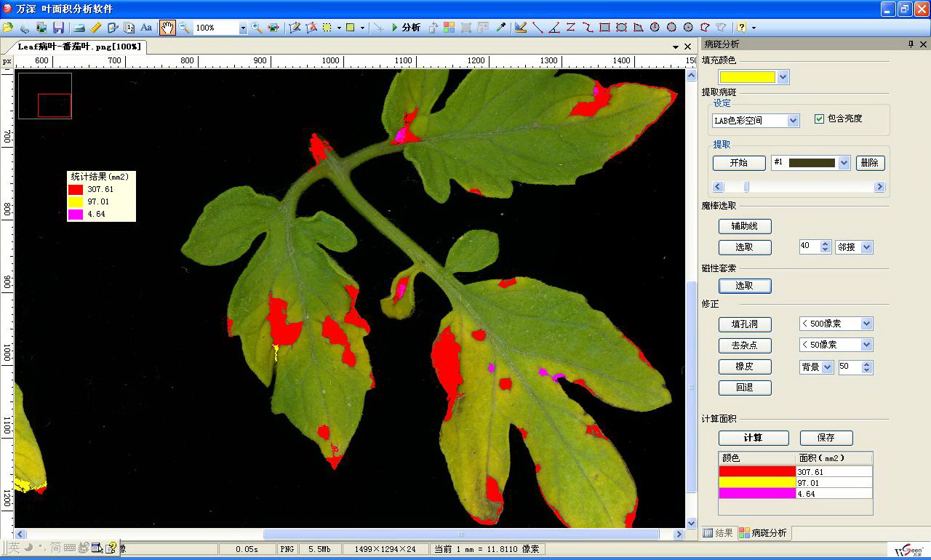The width and height of the screenshot is (931, 560).
Task: Switch to the 结果 tab
Action: [x=718, y=533]
